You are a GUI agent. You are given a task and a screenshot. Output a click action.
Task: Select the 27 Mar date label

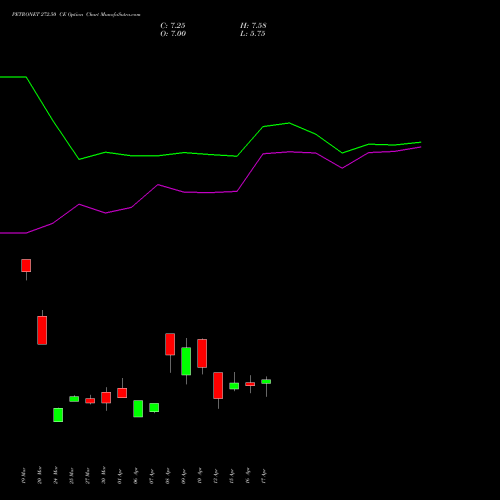tap(87, 475)
